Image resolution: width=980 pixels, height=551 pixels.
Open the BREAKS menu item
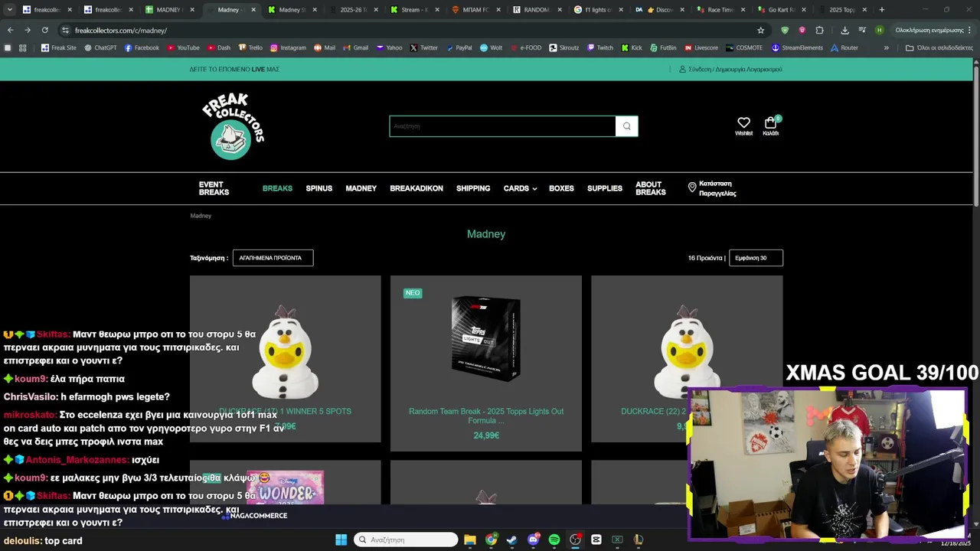tap(277, 188)
